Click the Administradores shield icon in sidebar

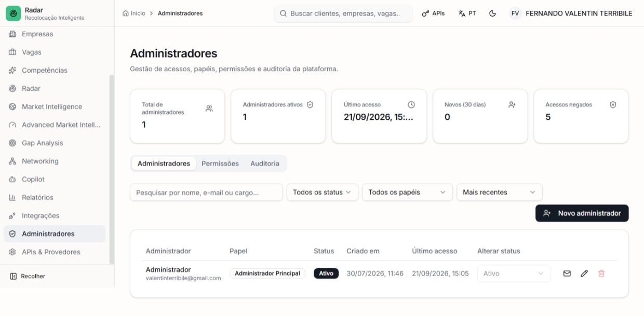coord(12,234)
